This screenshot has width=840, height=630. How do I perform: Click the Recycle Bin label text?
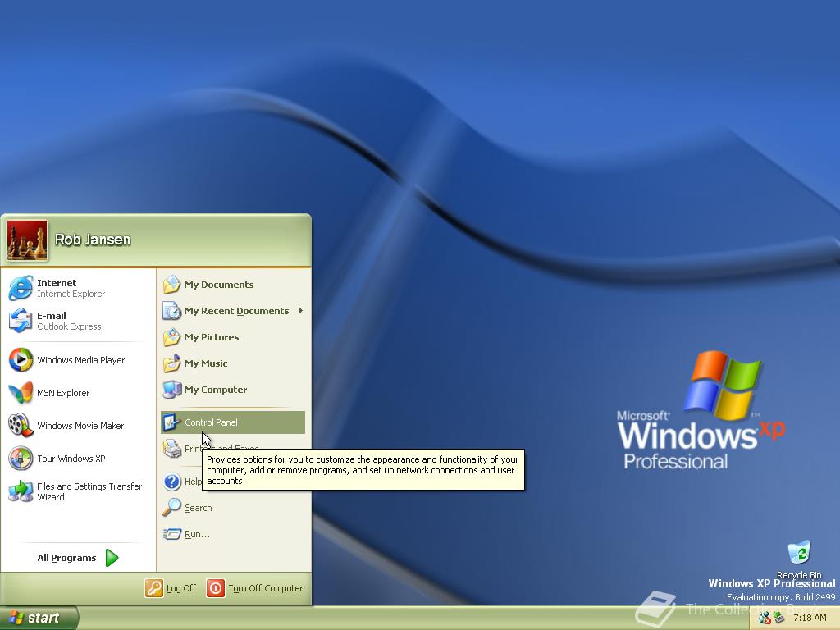pyautogui.click(x=799, y=575)
